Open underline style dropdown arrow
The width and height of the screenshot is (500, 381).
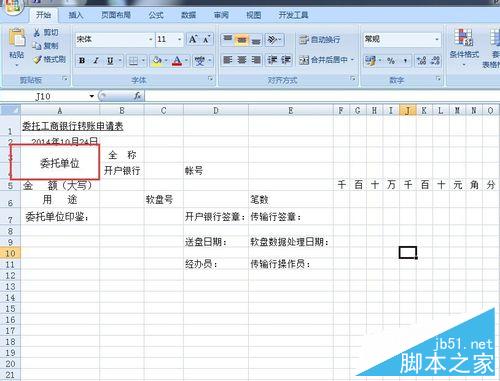(120, 61)
